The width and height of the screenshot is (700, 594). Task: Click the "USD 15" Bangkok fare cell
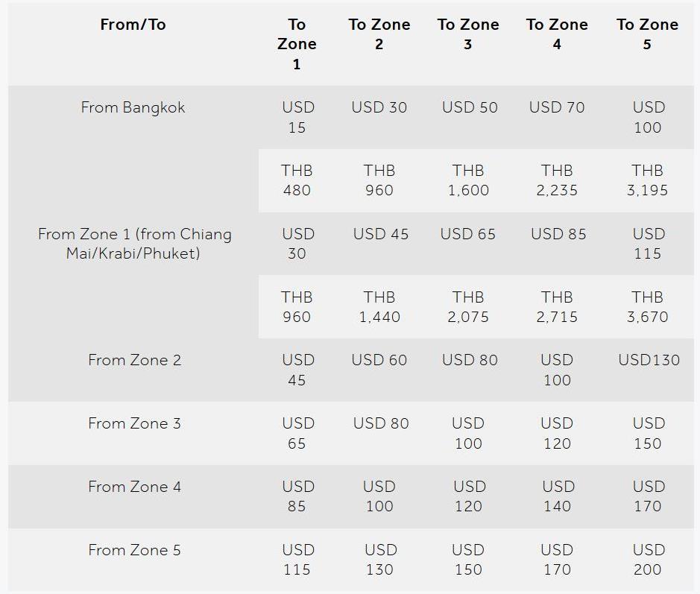click(297, 117)
